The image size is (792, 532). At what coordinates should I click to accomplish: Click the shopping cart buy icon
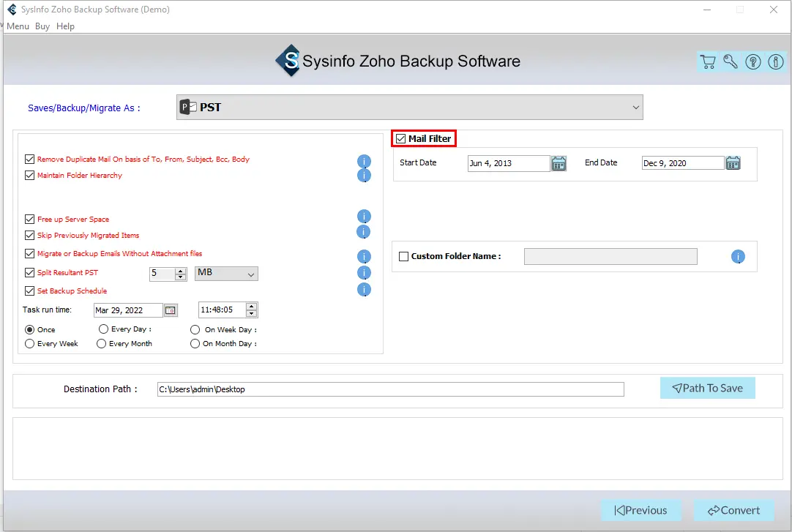click(x=708, y=62)
